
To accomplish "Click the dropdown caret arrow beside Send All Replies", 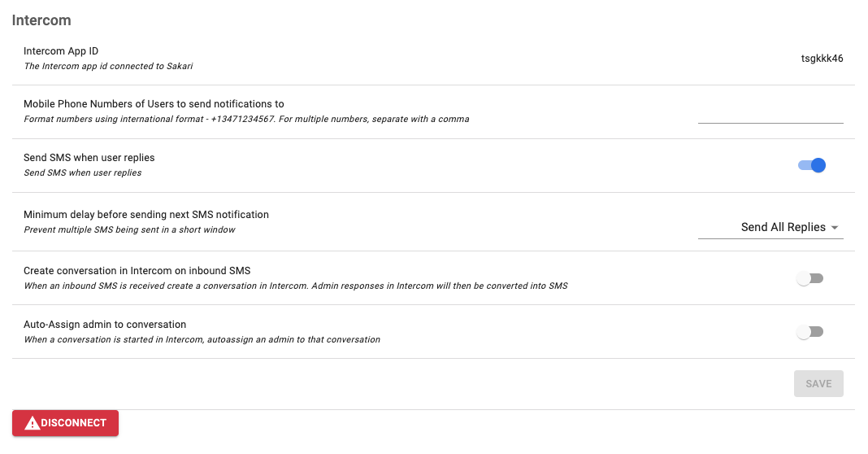I will click(835, 228).
